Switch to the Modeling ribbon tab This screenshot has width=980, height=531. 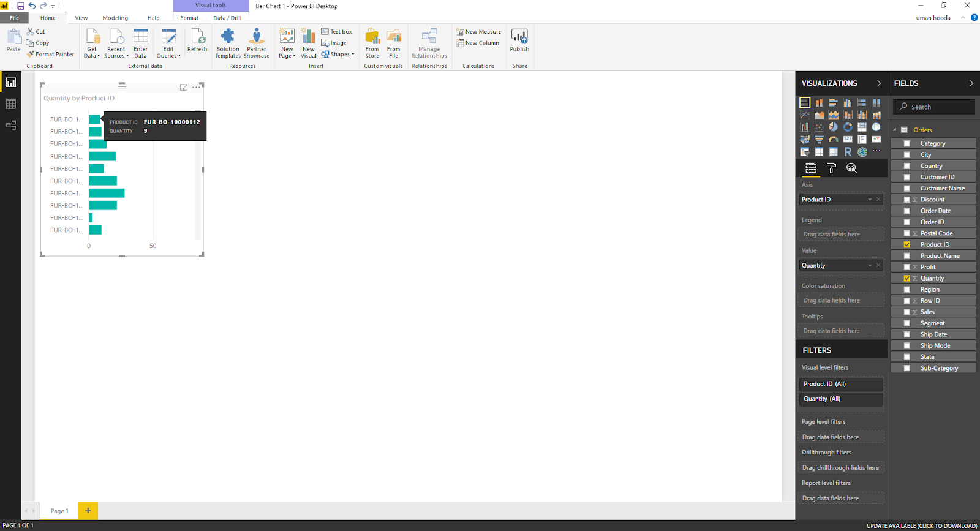(x=115, y=18)
